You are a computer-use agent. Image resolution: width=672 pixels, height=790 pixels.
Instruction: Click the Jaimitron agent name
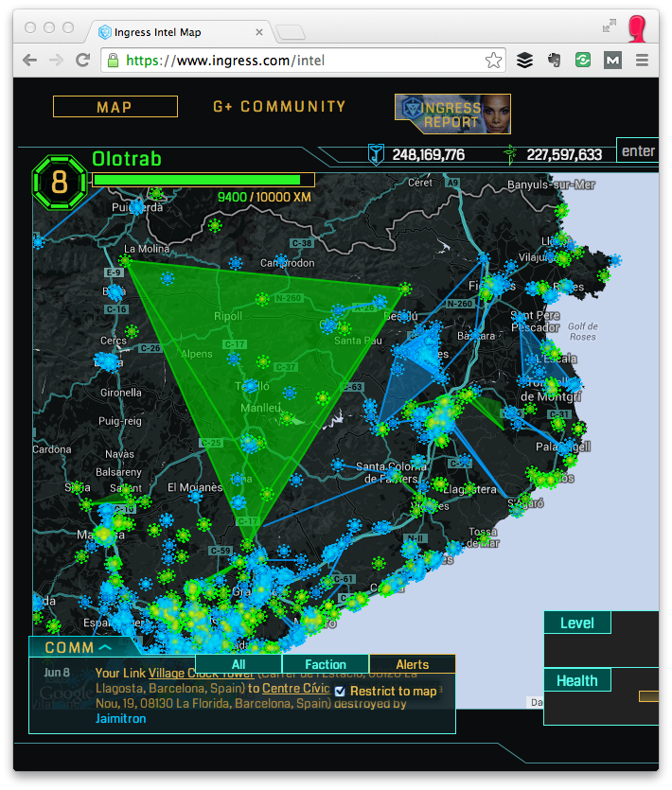click(x=121, y=718)
